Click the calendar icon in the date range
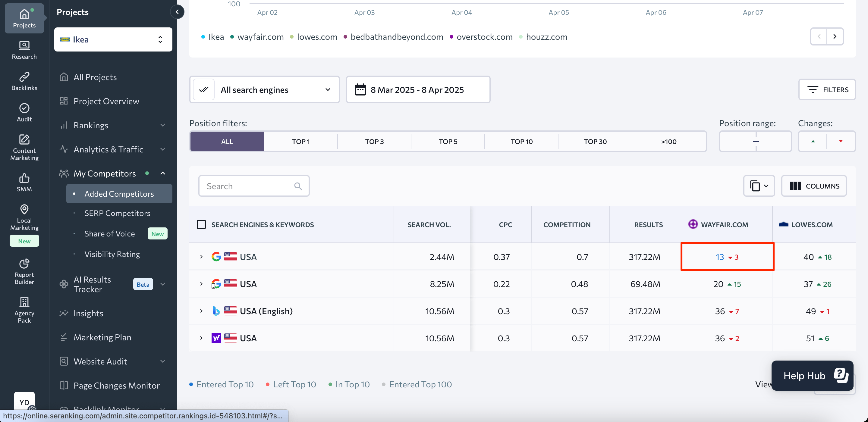This screenshot has width=868, height=422. (x=360, y=89)
